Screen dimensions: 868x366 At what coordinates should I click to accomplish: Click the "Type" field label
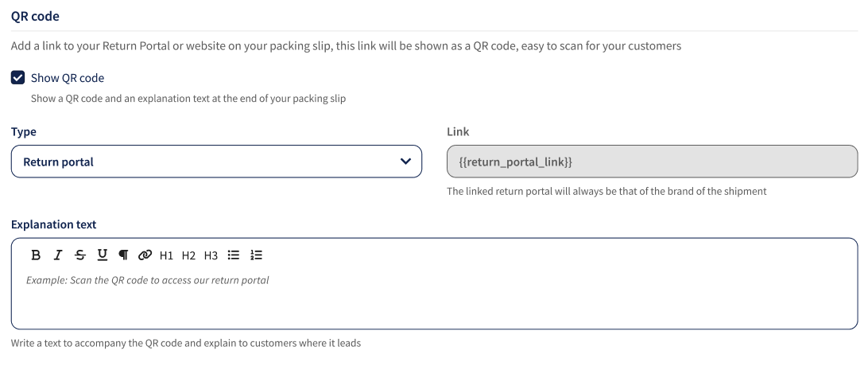click(x=24, y=132)
